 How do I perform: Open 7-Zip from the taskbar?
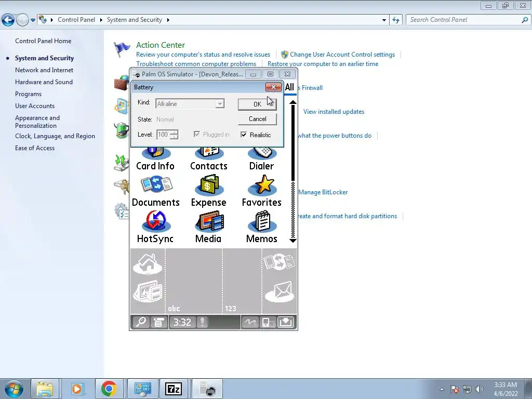point(174,389)
